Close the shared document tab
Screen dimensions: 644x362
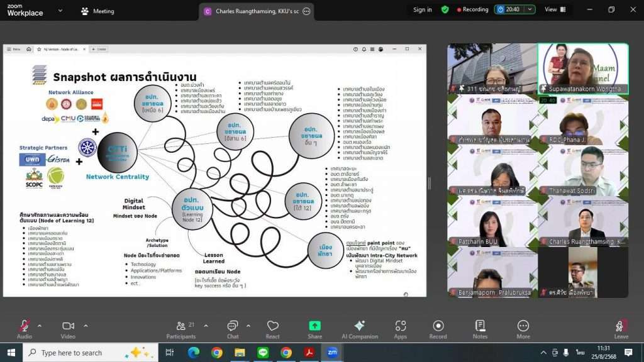(84, 49)
